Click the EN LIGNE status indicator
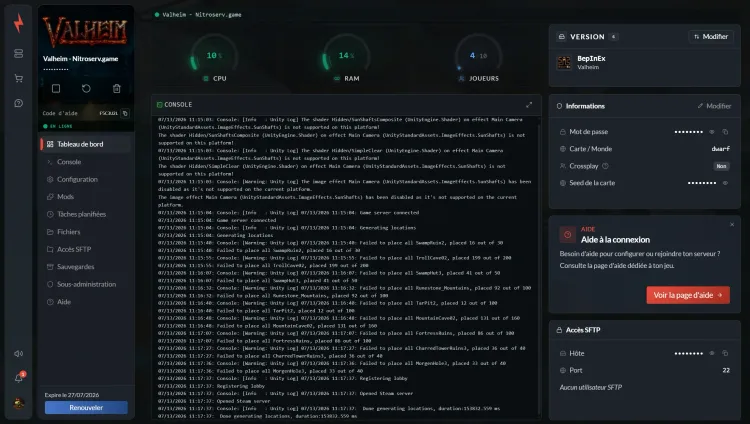Viewport: 750px width, 424px height. pos(58,126)
